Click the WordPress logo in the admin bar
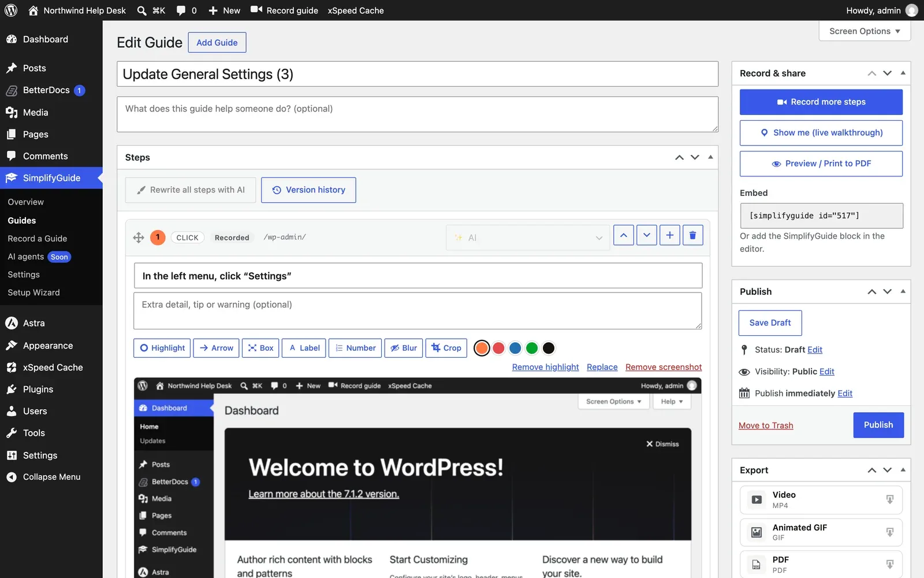The height and width of the screenshot is (578, 924). click(x=11, y=10)
